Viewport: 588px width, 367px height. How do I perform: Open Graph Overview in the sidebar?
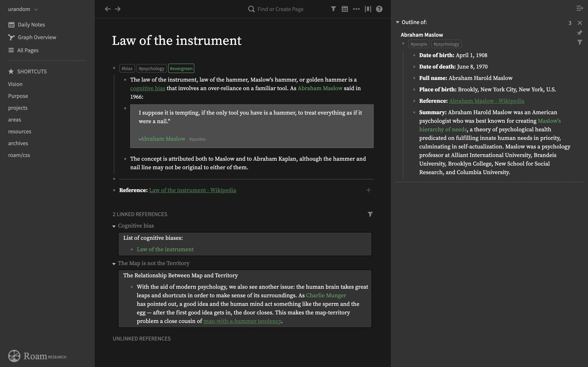[x=37, y=37]
